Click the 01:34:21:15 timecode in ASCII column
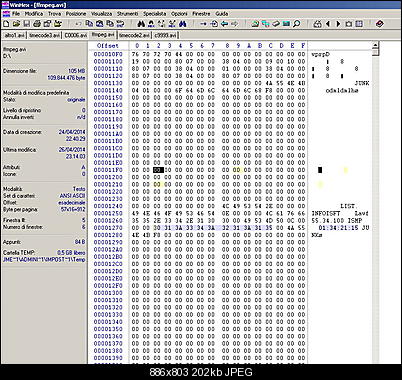Image resolution: width=402 pixels, height=380 pixels. pos(338,228)
